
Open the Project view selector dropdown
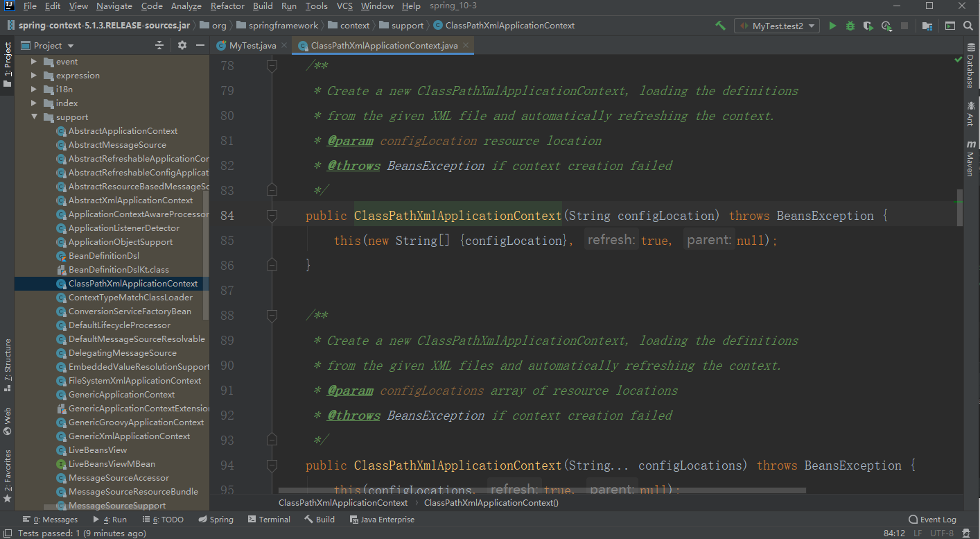48,45
